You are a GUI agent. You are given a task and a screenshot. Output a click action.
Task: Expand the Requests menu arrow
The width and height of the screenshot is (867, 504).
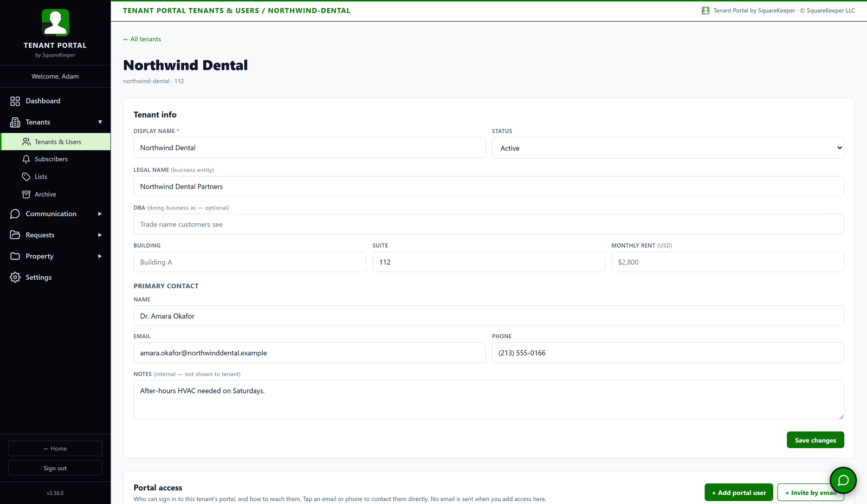pyautogui.click(x=100, y=235)
